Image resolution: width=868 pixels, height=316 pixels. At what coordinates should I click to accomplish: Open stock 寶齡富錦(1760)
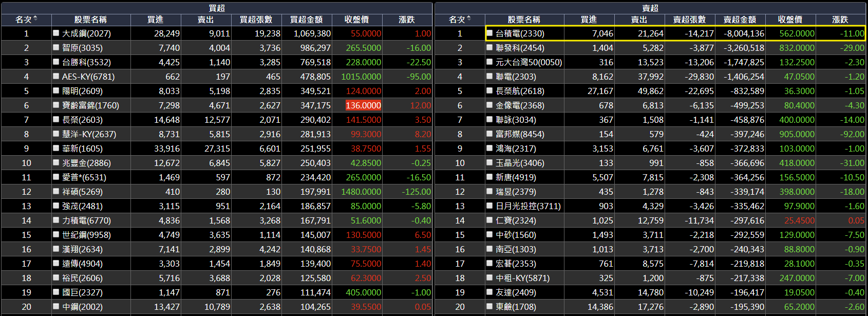coord(90,105)
